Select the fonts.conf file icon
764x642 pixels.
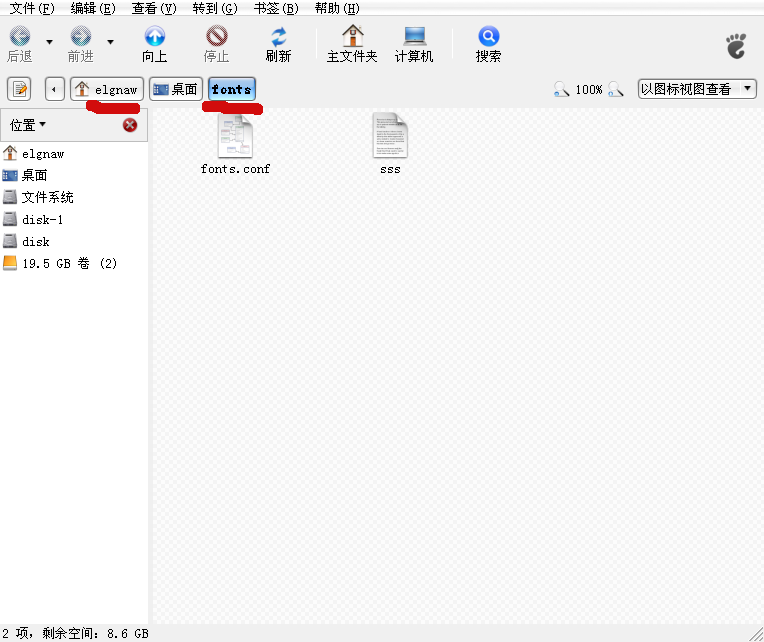pos(235,136)
